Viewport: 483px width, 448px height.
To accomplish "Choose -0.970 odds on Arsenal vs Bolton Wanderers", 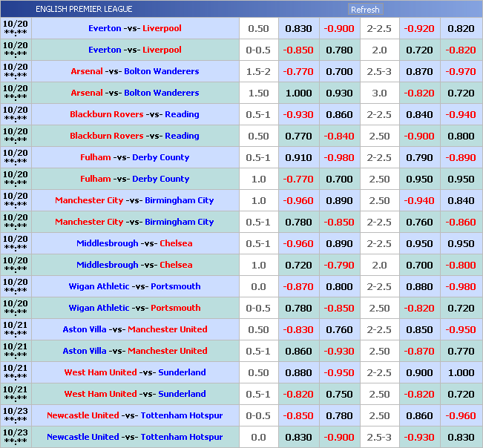I will pos(461,71).
